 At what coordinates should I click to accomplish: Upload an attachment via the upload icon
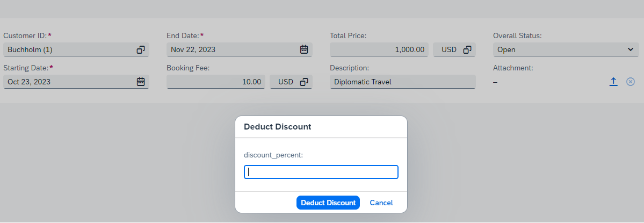coord(613,82)
